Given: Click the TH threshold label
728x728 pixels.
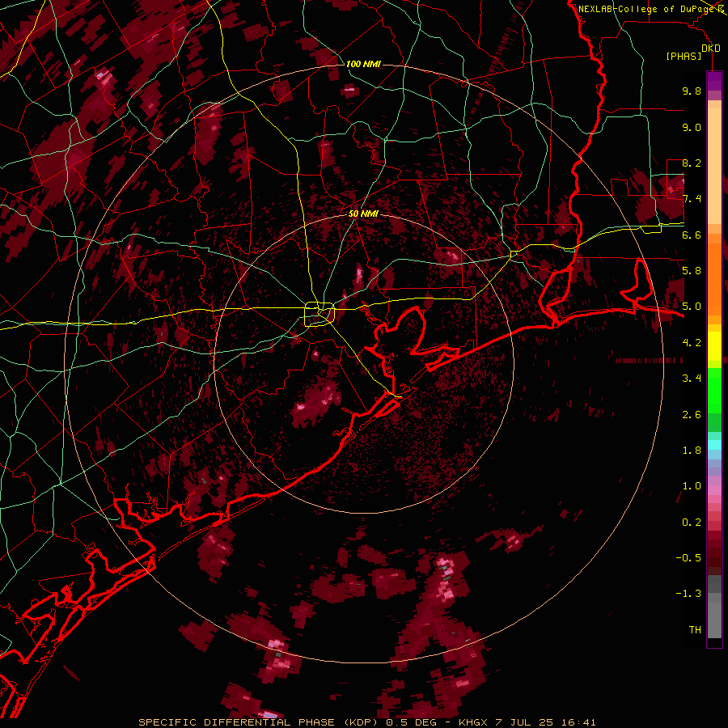Looking at the screenshot, I should pyautogui.click(x=695, y=629).
